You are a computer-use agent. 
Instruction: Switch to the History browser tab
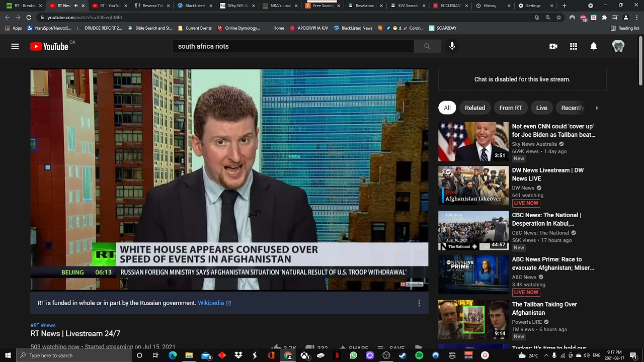(493, 6)
